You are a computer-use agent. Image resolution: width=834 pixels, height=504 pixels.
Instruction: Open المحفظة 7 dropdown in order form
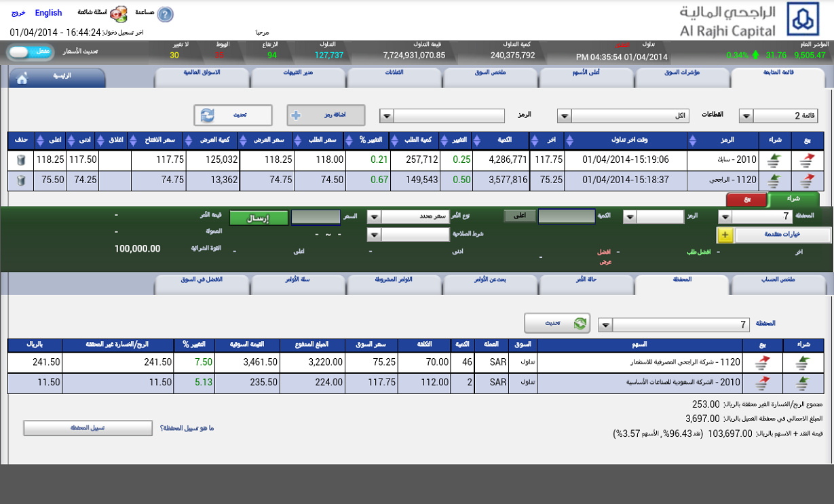725,217
